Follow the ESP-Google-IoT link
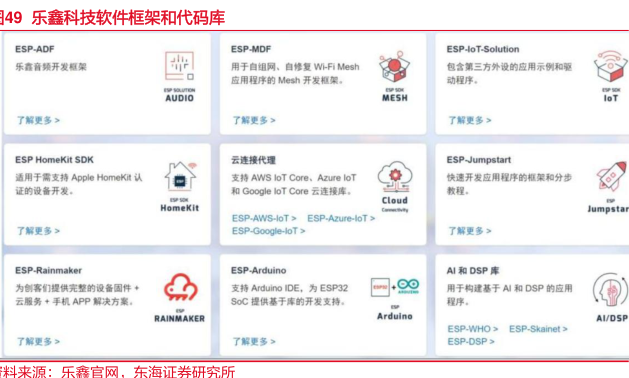 (268, 231)
